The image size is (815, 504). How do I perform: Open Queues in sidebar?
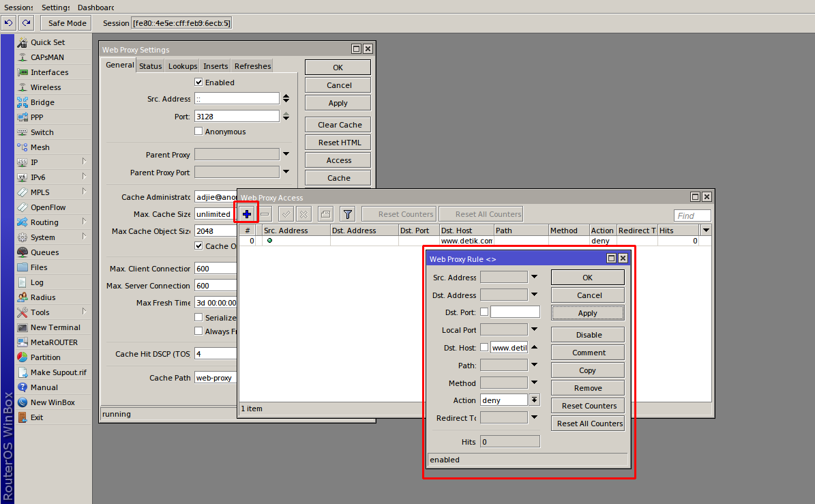click(x=53, y=252)
